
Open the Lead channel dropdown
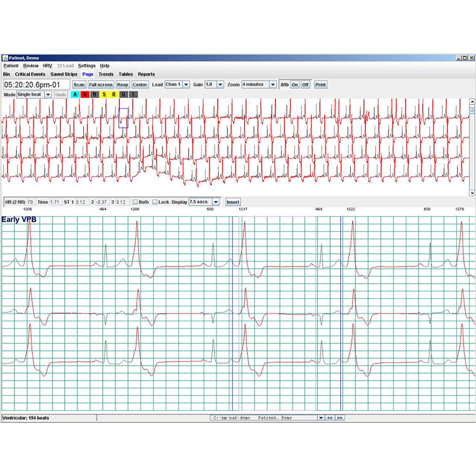point(177,84)
